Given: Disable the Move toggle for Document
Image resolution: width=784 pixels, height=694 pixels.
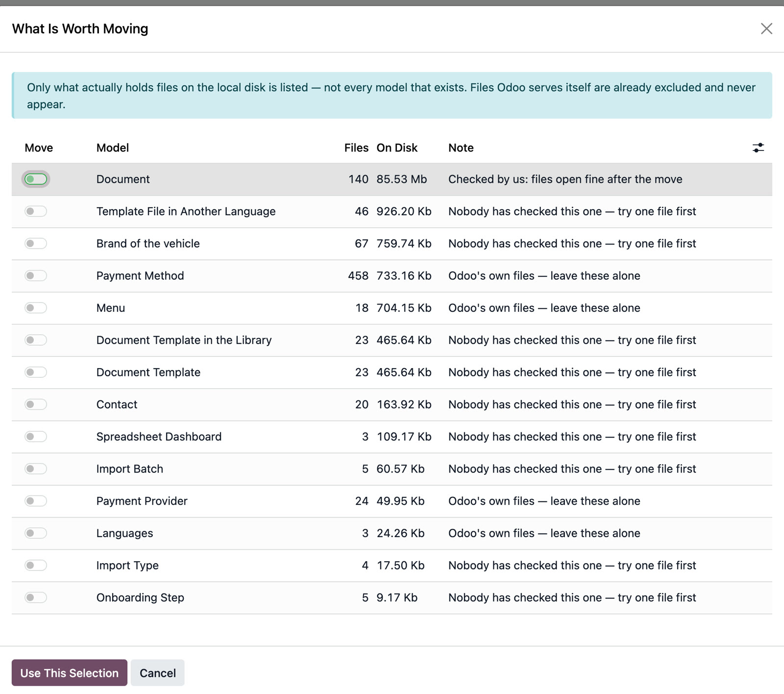Looking at the screenshot, I should pos(36,179).
